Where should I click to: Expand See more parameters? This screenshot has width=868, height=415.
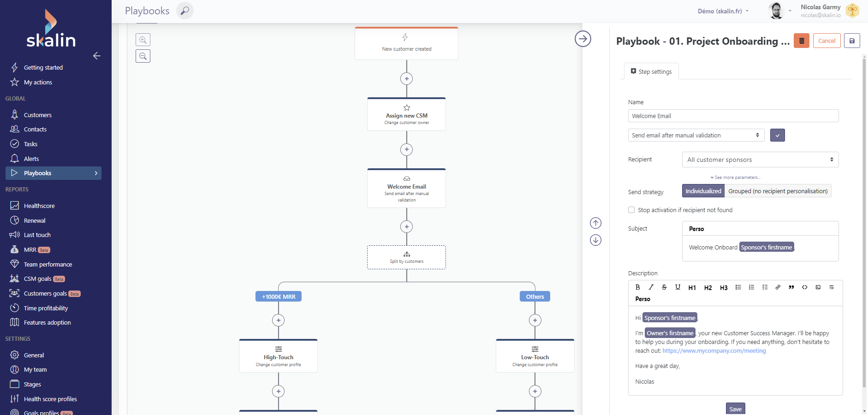click(x=736, y=178)
